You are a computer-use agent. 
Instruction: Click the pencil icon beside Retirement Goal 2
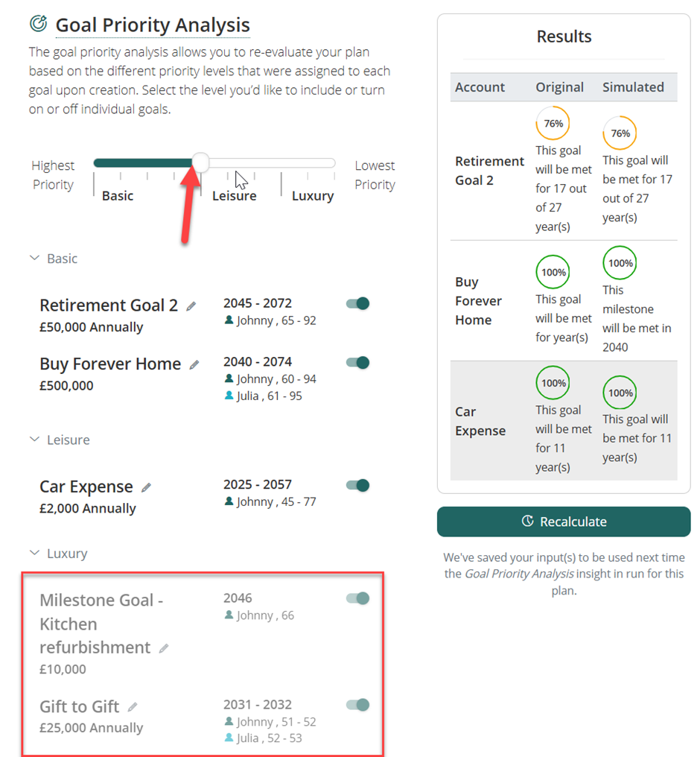(x=191, y=306)
